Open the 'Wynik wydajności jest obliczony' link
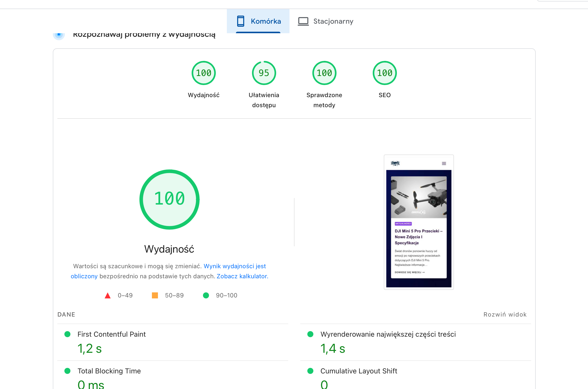The height and width of the screenshot is (389, 588). 234,266
